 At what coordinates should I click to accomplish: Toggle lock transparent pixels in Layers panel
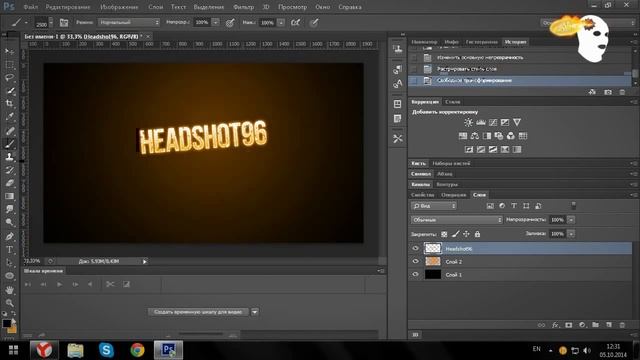pyautogui.click(x=444, y=234)
